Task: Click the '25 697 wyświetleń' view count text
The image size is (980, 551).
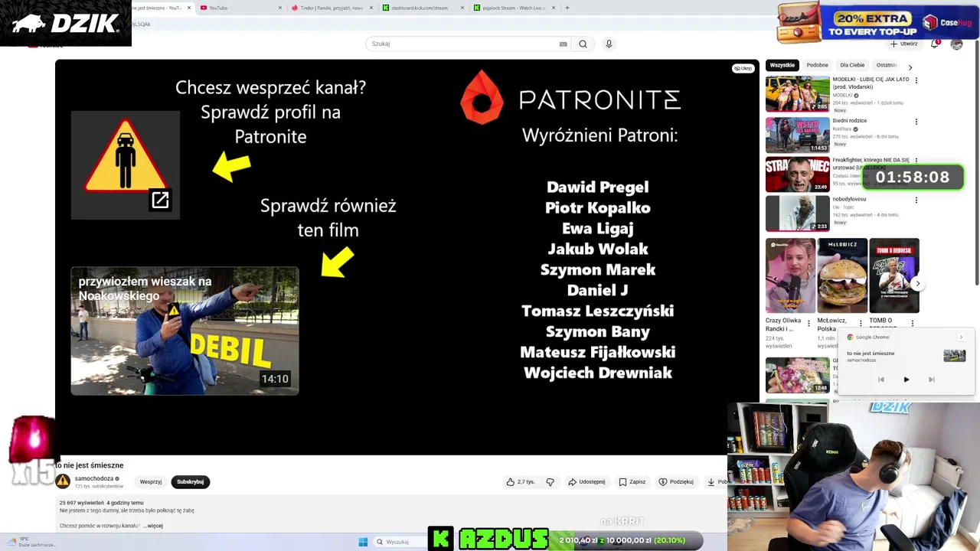Action: tap(81, 503)
